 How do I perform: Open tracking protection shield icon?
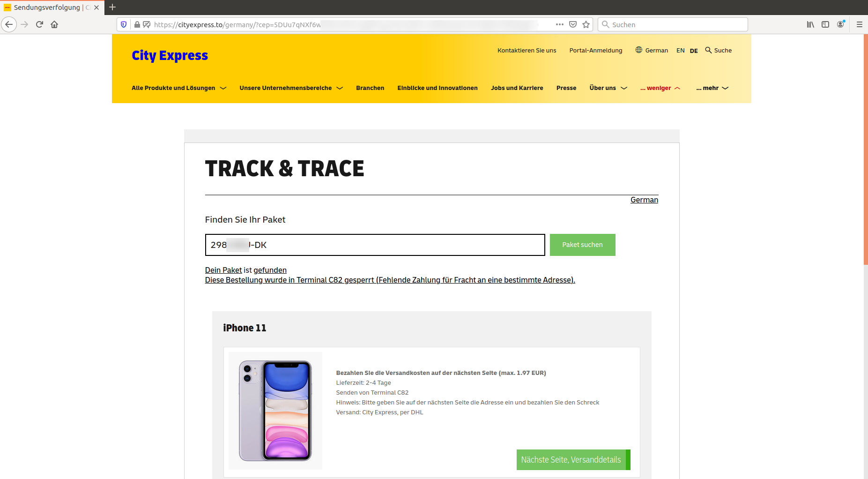(x=124, y=24)
